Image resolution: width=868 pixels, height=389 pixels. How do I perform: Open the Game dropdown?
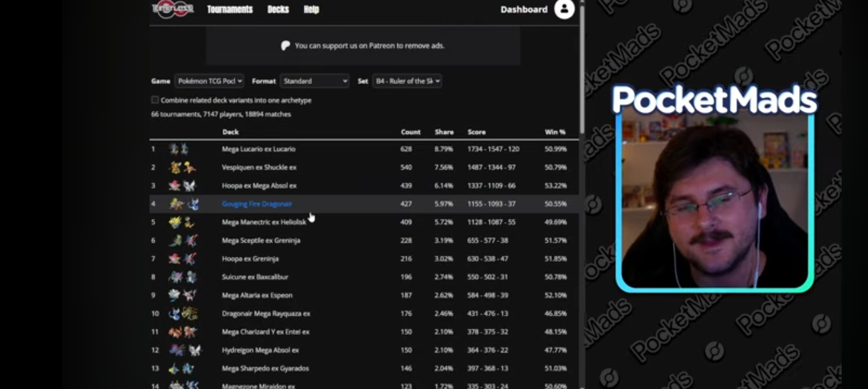click(x=209, y=81)
